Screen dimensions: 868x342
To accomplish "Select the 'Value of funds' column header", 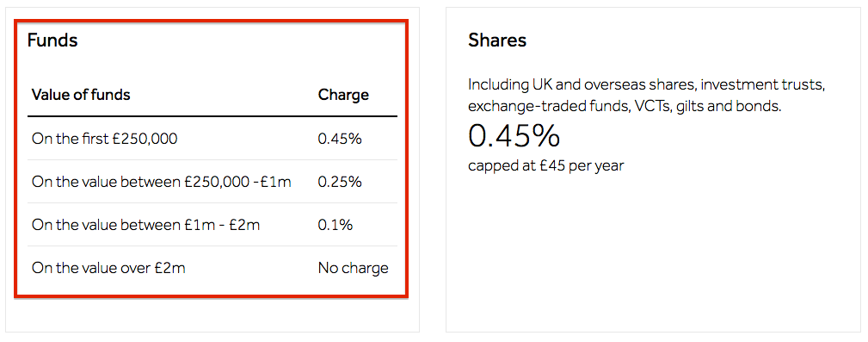I will (x=81, y=95).
